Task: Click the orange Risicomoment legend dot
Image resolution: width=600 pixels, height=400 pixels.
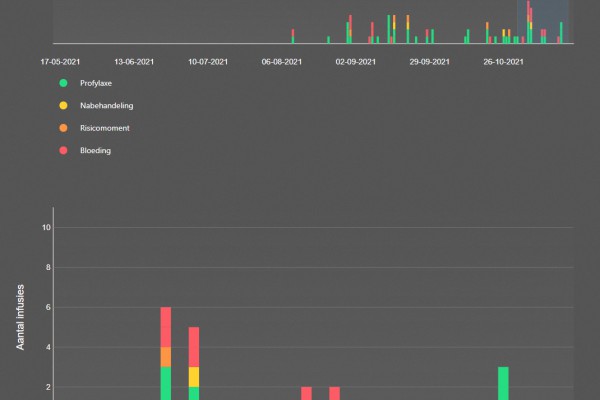Action: pyautogui.click(x=64, y=128)
